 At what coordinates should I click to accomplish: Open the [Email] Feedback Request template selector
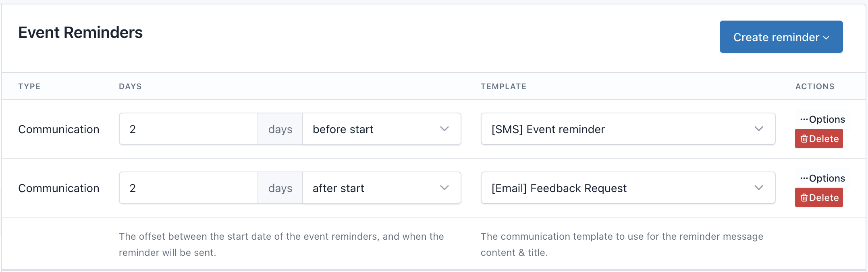coord(628,188)
